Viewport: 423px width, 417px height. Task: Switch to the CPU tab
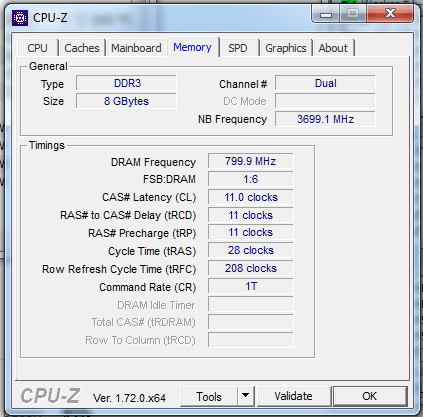38,48
